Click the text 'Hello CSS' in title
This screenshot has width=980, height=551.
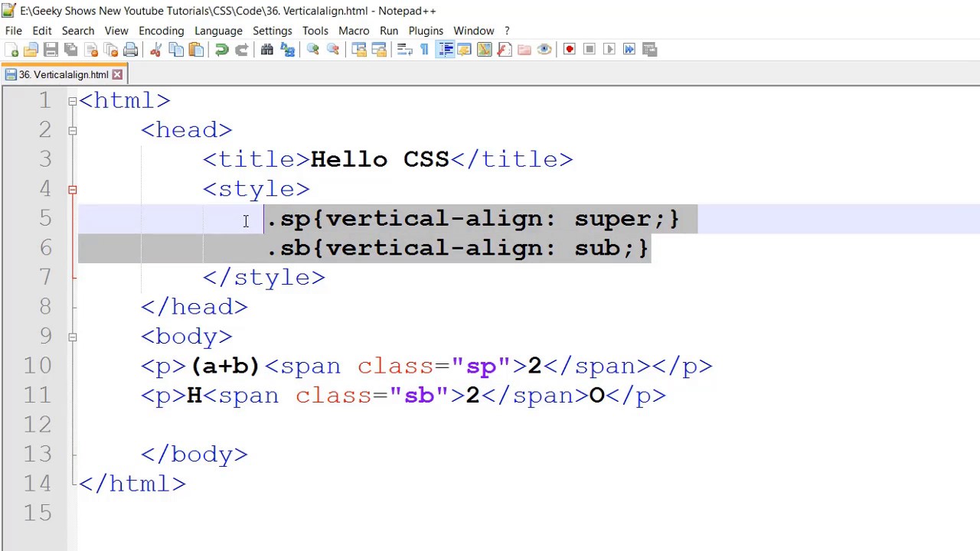pos(380,159)
